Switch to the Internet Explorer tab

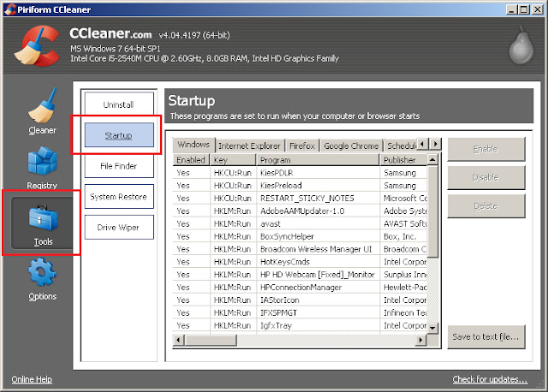[249, 146]
